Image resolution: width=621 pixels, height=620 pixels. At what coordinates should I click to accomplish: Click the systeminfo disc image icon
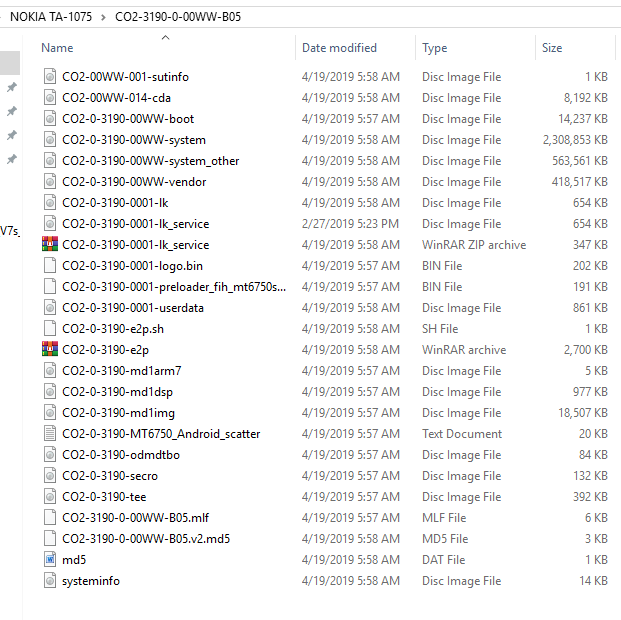click(50, 580)
